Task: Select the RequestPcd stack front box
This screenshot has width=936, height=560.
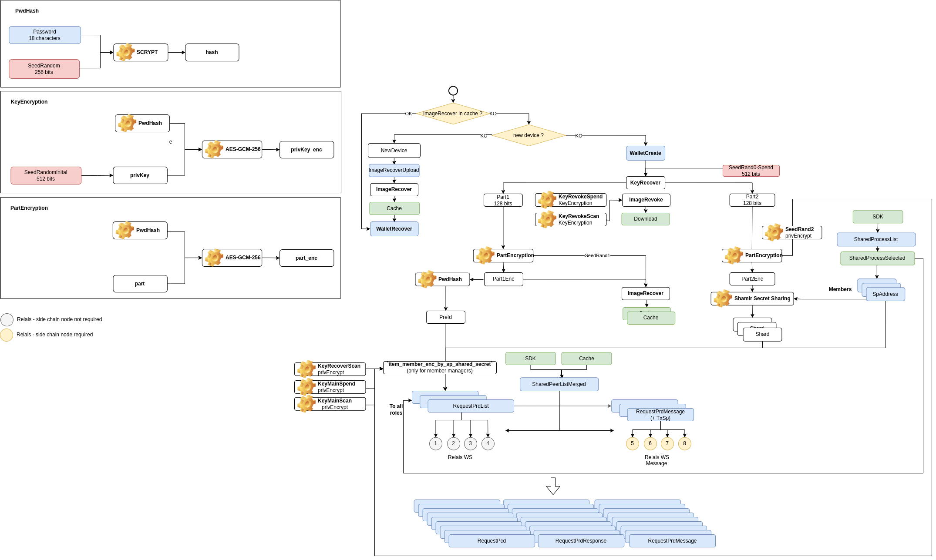Action: [x=492, y=541]
